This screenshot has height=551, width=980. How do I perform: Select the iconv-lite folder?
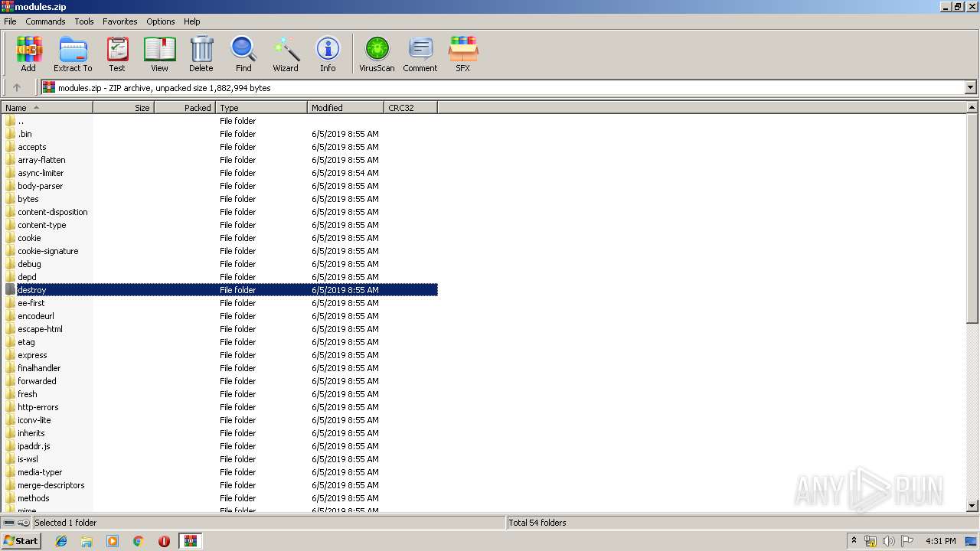[220, 420]
